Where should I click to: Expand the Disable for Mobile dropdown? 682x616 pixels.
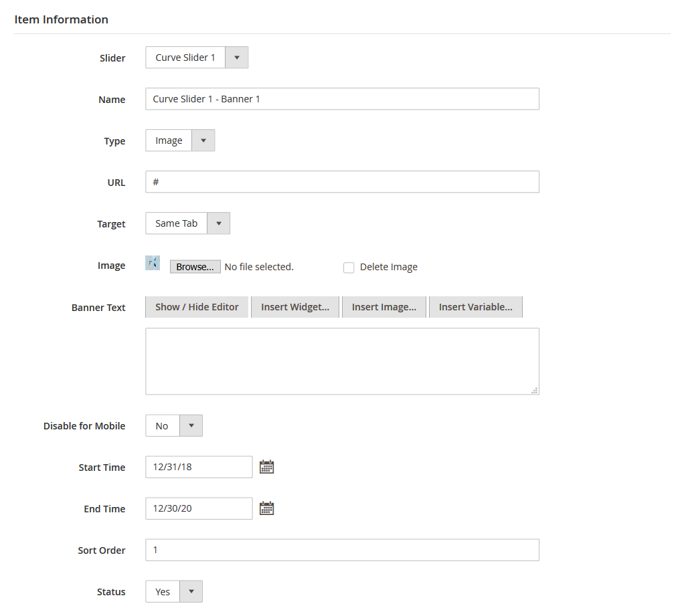coord(174,425)
